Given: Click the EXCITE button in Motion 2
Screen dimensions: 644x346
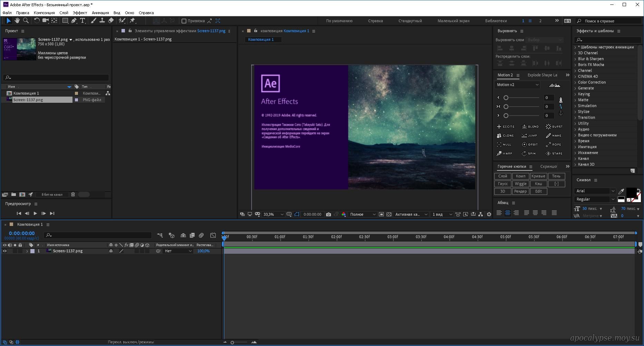Looking at the screenshot, I should coord(506,127).
